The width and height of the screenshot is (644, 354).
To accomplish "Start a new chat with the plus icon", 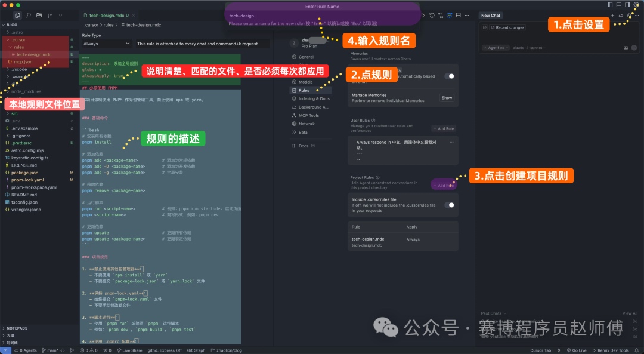I will 612,15.
